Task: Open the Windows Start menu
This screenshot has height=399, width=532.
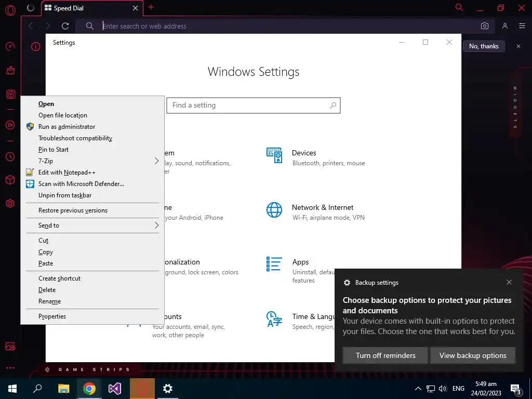Action: click(12, 389)
